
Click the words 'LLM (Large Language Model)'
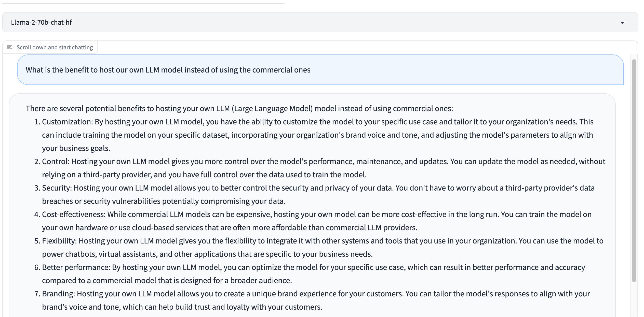click(264, 109)
